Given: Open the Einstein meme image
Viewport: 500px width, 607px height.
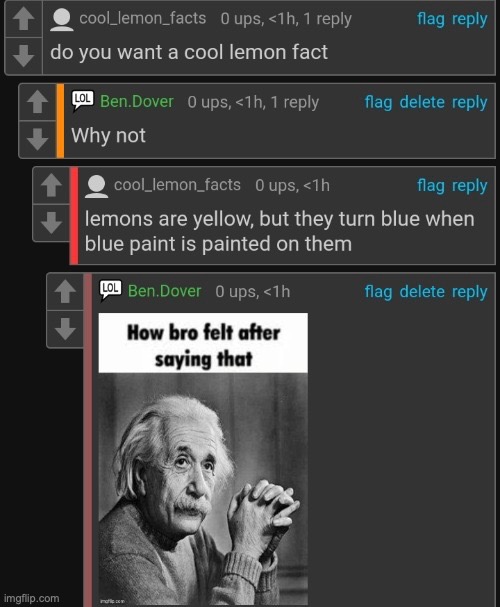Looking at the screenshot, I should coord(203,459).
